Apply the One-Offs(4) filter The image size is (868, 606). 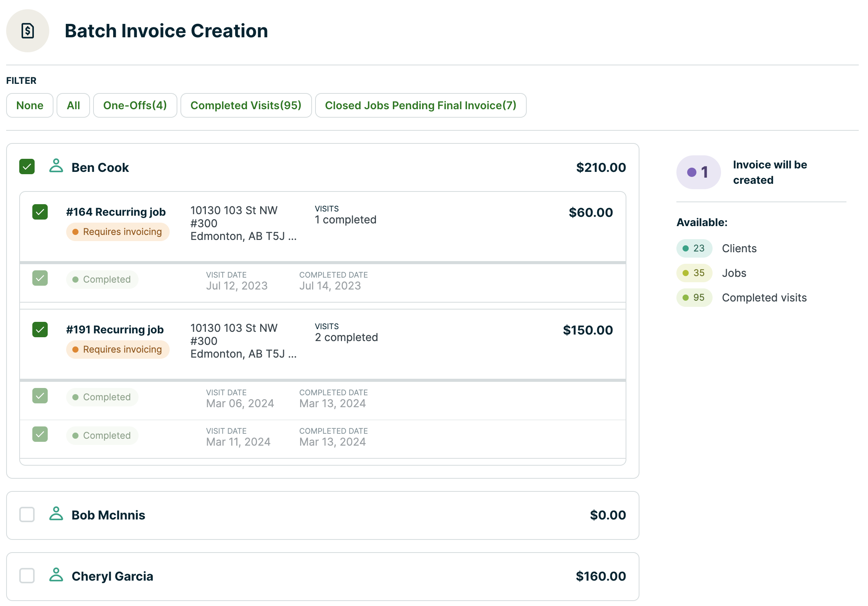tap(135, 105)
